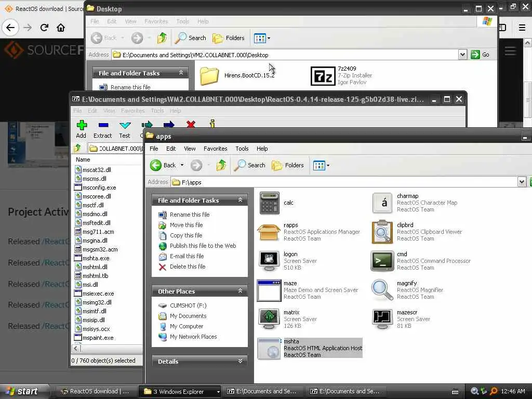
Task: Collapse File and Folder Tasks in Desktop window
Action: point(181,73)
